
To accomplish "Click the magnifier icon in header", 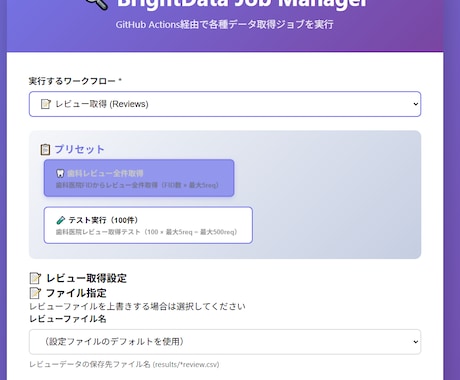I will coord(97,4).
